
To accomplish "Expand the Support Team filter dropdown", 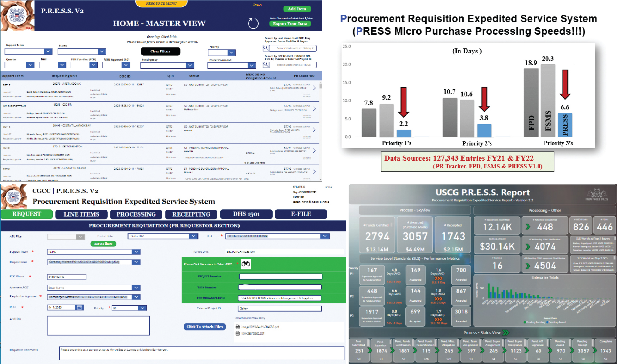I will [48, 51].
